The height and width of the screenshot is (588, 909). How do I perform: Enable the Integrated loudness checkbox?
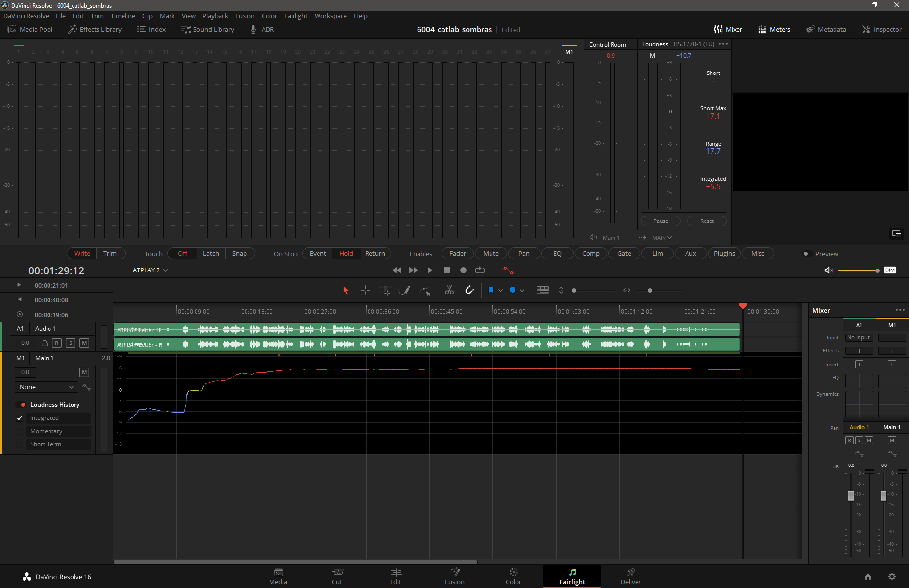pos(20,418)
